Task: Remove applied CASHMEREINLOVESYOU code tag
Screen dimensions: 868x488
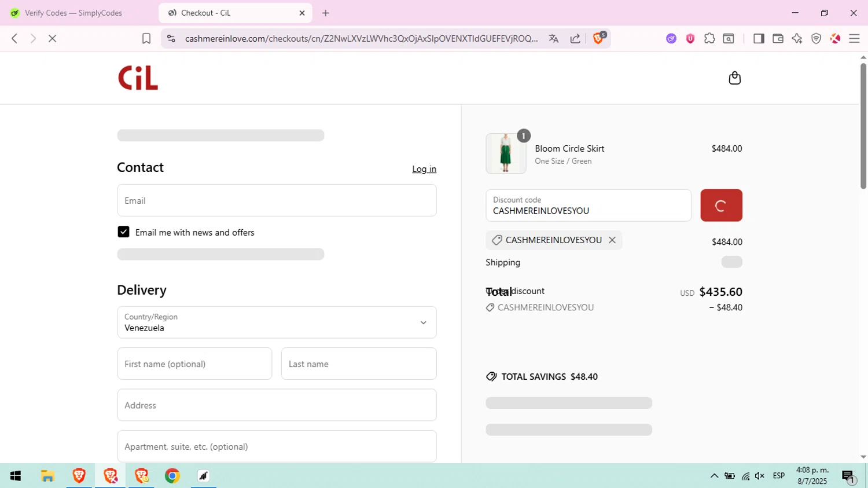Action: point(612,240)
